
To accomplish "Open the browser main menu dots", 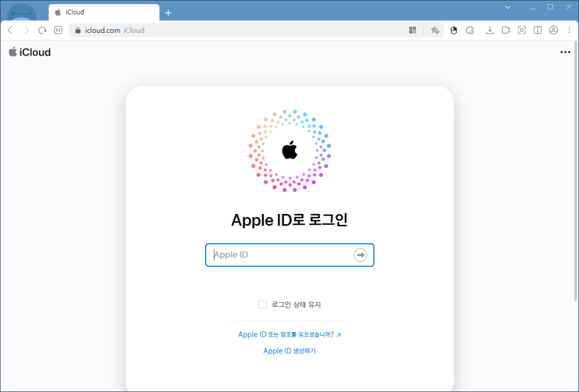I will (569, 30).
